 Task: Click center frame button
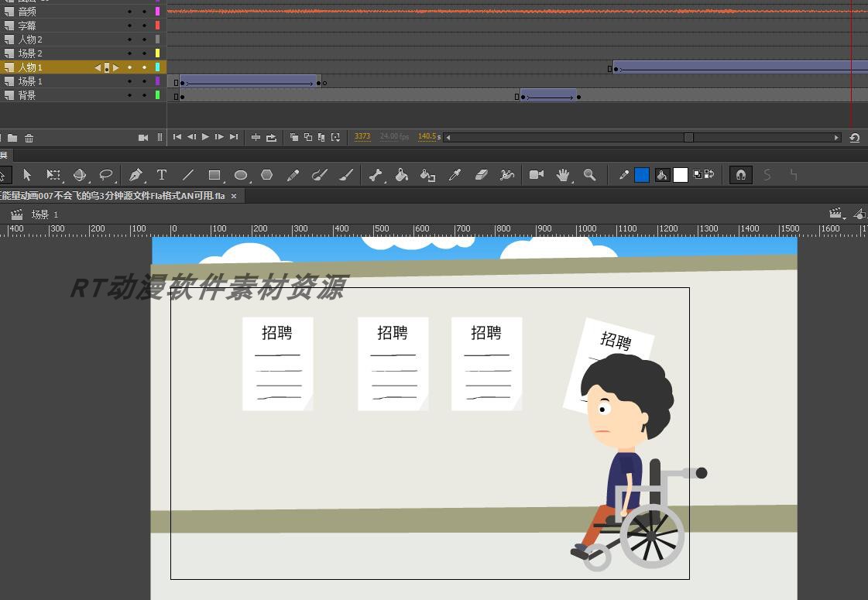pyautogui.click(x=256, y=137)
